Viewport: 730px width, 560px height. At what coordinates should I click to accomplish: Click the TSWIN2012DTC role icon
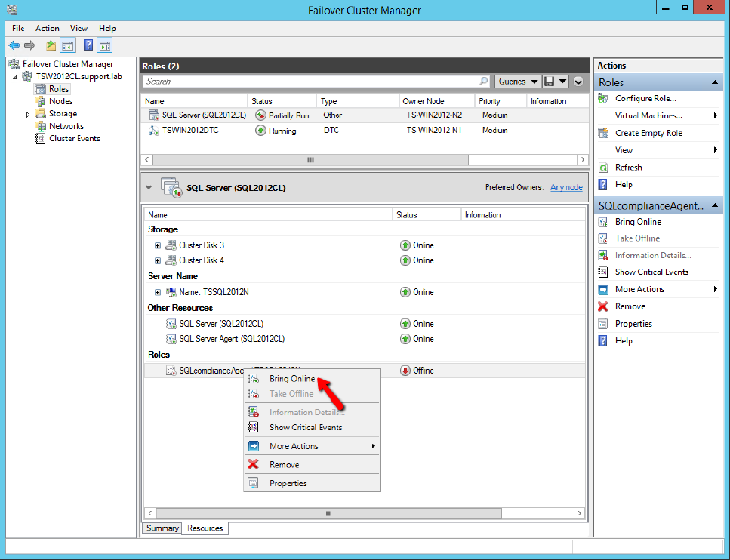tap(154, 131)
